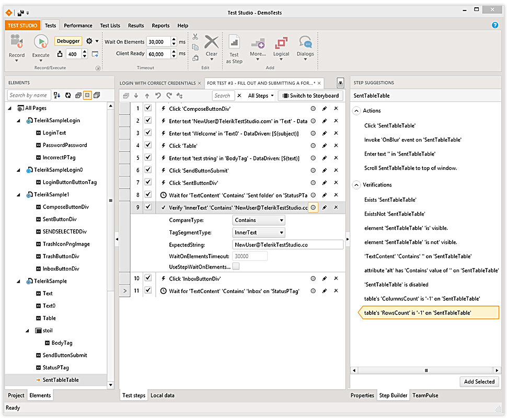Screen dimensions: 507x420
Task: Copy the selected step with the copy icon
Action: point(195,47)
